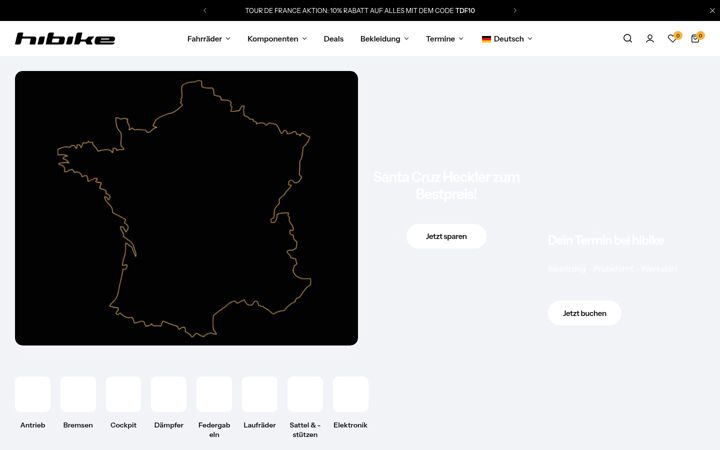Expand the Bekleidung menu

384,39
